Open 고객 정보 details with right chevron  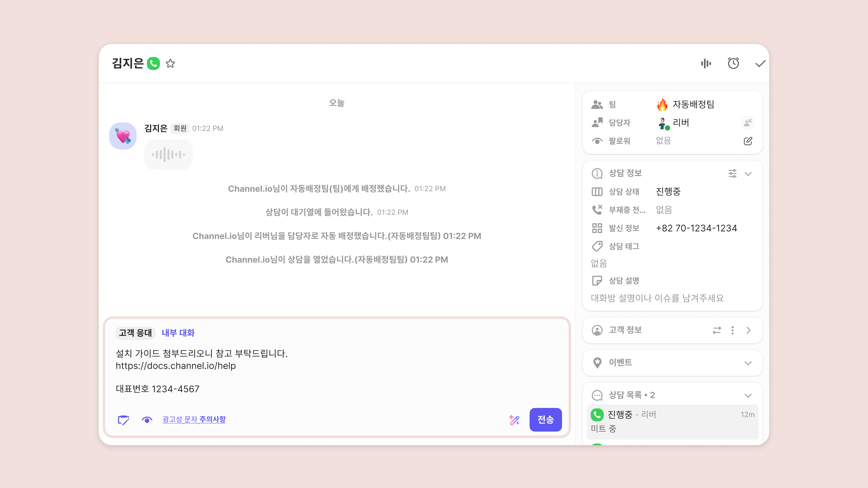(748, 330)
